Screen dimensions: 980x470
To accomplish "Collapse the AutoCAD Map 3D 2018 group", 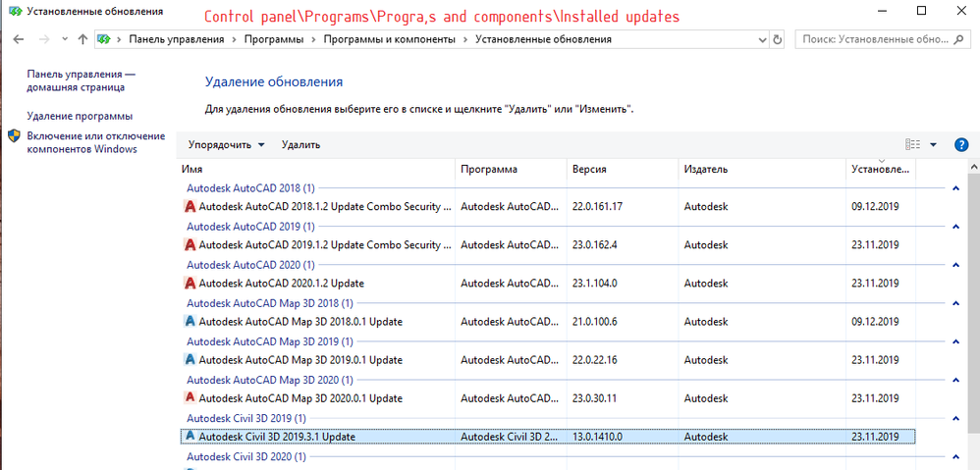I will coord(955,303).
